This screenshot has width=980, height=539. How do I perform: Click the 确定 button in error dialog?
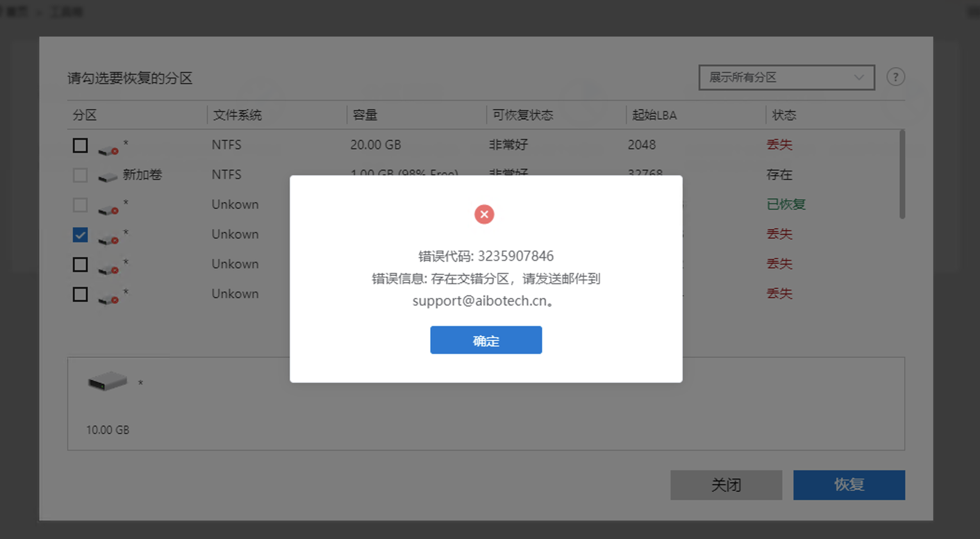click(486, 340)
